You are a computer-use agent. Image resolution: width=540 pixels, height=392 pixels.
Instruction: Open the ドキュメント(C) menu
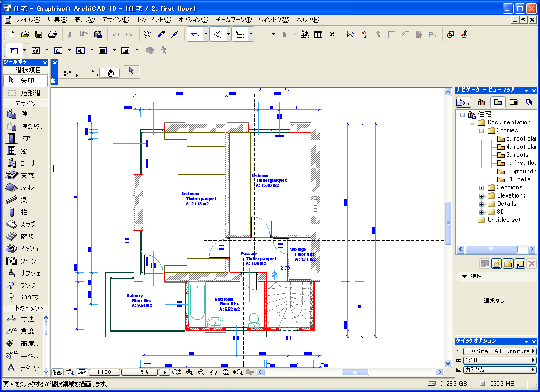click(153, 20)
